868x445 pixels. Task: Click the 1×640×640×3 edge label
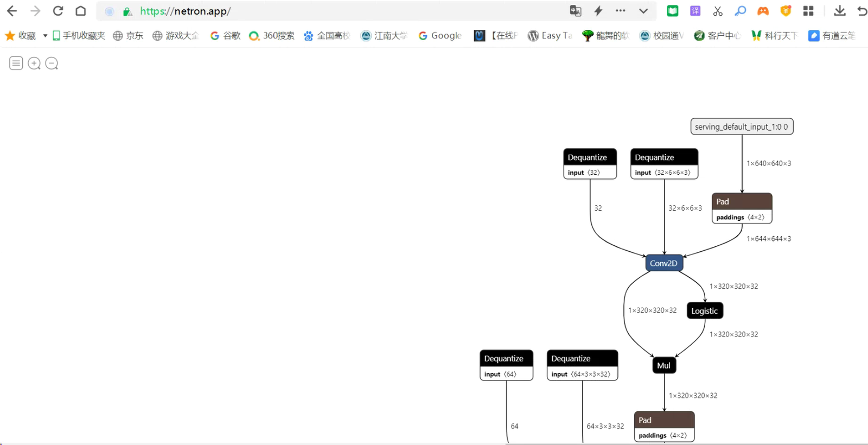click(x=769, y=163)
